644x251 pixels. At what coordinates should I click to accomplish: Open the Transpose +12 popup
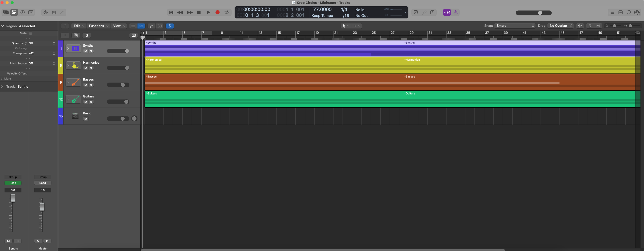42,53
